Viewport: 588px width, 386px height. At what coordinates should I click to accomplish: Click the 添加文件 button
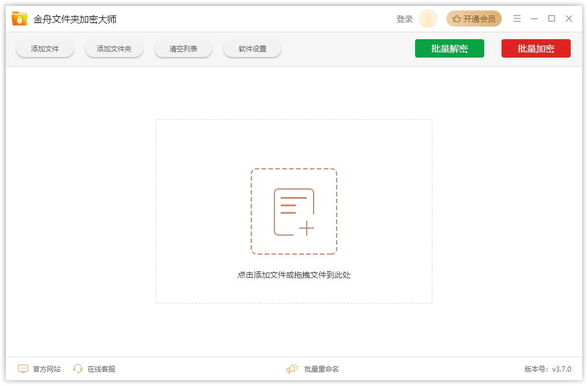click(44, 48)
